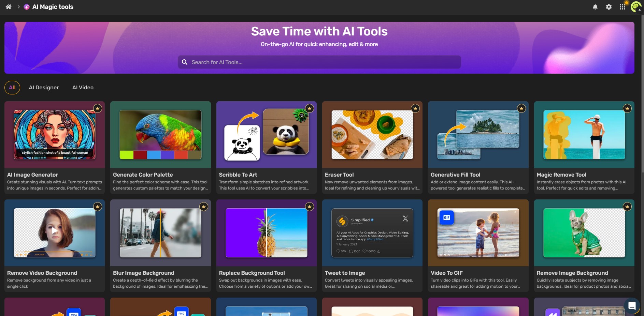This screenshot has height=316, width=644.
Task: Click the Remove Image Background title
Action: pyautogui.click(x=572, y=273)
